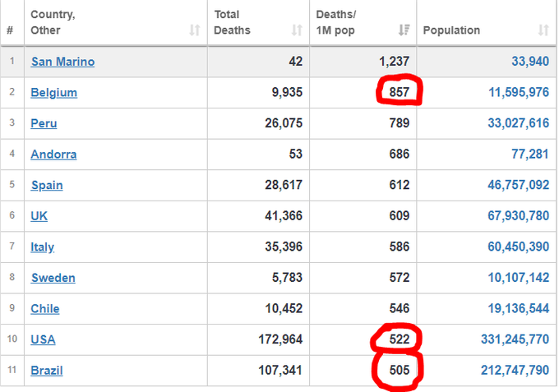Click rank number 10 for USA
559x392 pixels.
point(12,339)
